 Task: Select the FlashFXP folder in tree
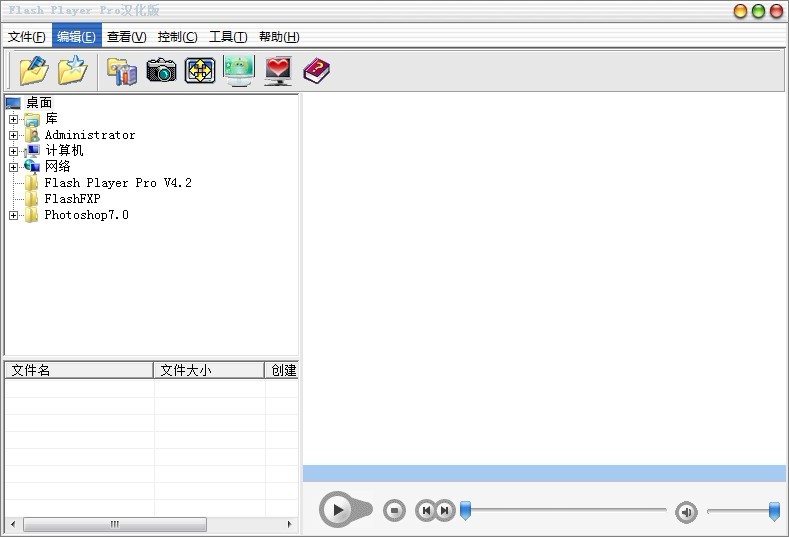[72, 199]
